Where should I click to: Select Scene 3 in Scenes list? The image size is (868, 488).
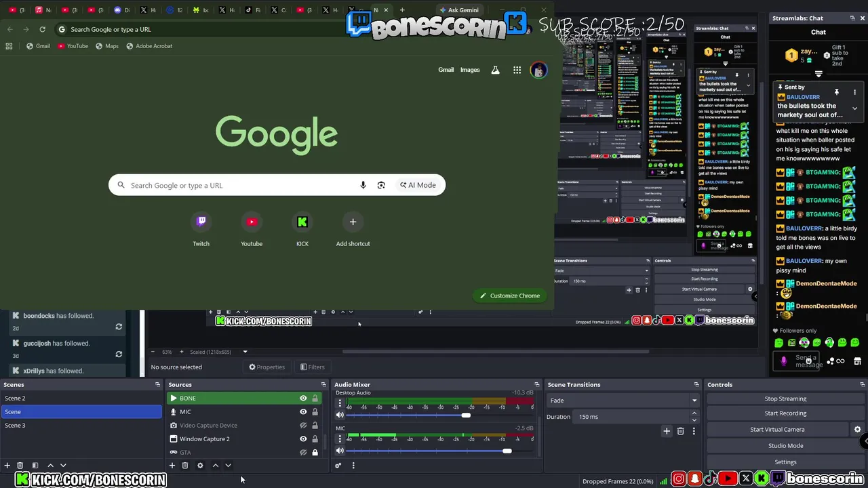click(81, 426)
